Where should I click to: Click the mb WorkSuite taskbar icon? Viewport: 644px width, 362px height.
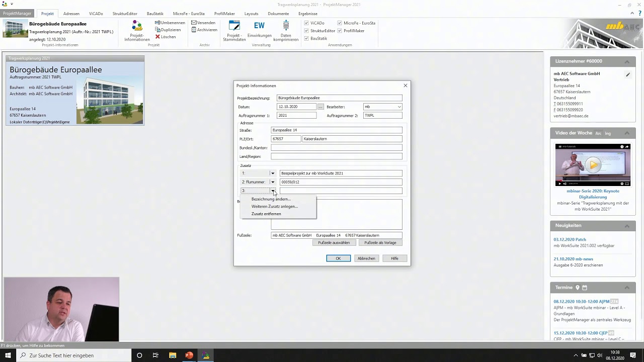tap(205, 355)
